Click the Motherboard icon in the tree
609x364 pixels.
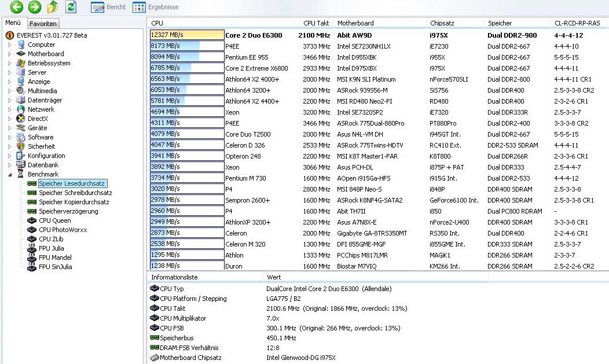pyautogui.click(x=21, y=54)
